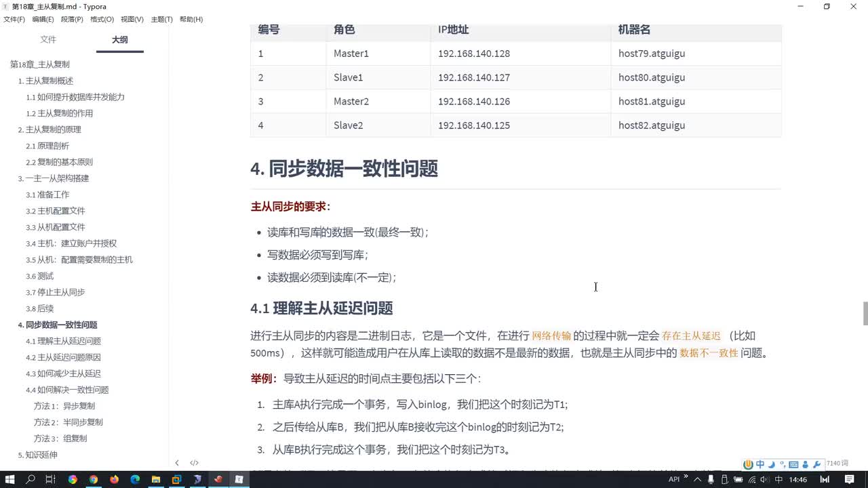Click highlighted text 网络传输
The width and height of the screenshot is (868, 488).
pos(551,335)
